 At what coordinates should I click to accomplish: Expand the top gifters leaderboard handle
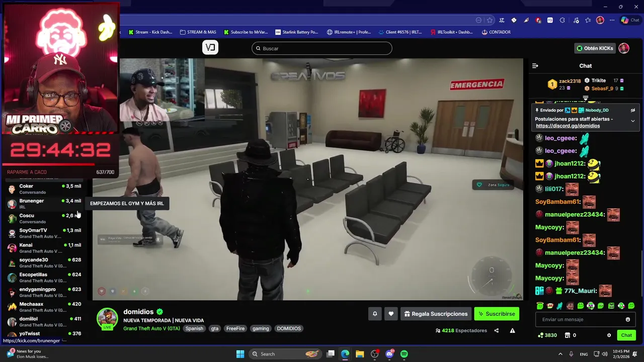click(x=586, y=98)
